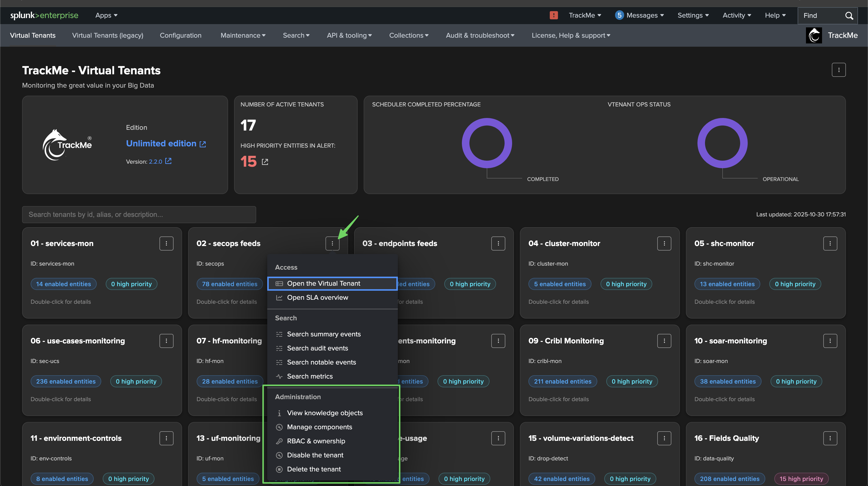Image resolution: width=868 pixels, height=486 pixels.
Task: Expand the Maintenance dropdown menu
Action: [x=243, y=35]
